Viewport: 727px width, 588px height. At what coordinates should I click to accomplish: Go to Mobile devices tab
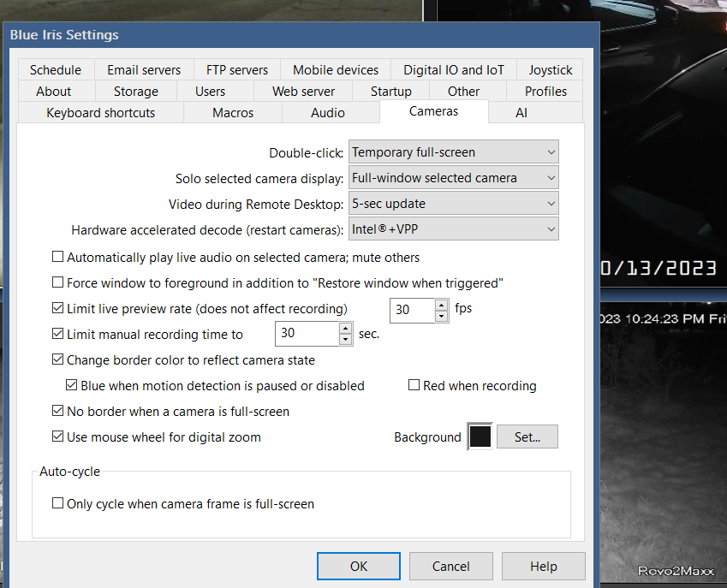tap(336, 70)
